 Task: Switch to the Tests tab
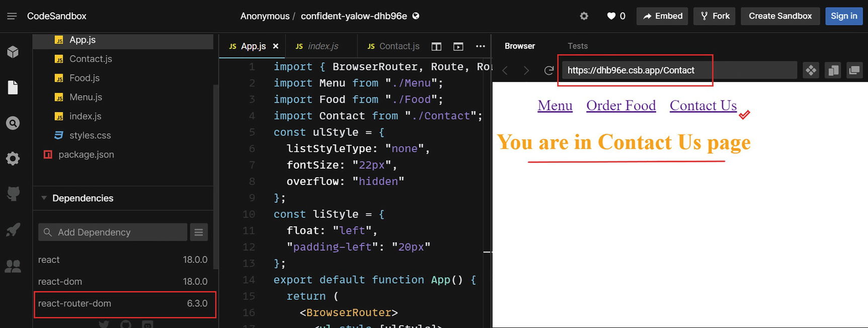(577, 46)
